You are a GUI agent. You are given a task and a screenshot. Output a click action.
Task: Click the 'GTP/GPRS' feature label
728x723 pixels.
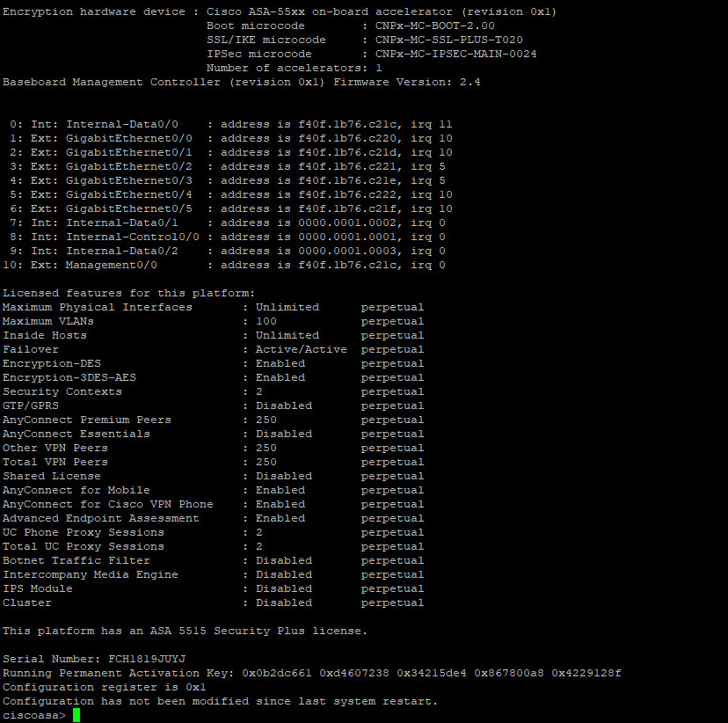point(31,405)
